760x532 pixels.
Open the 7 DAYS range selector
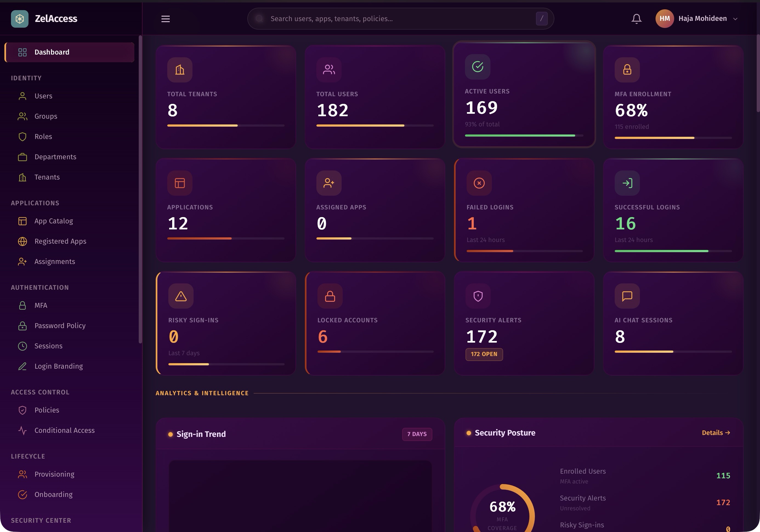click(417, 434)
